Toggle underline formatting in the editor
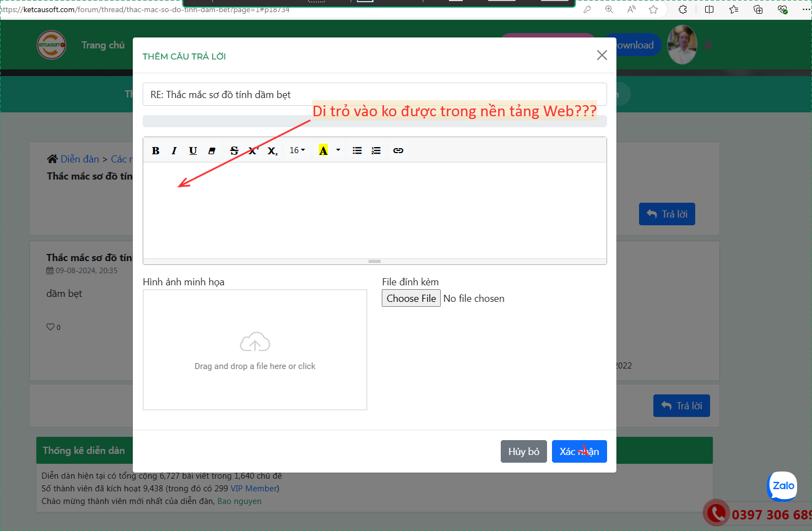Viewport: 812px width, 531px height. click(193, 151)
